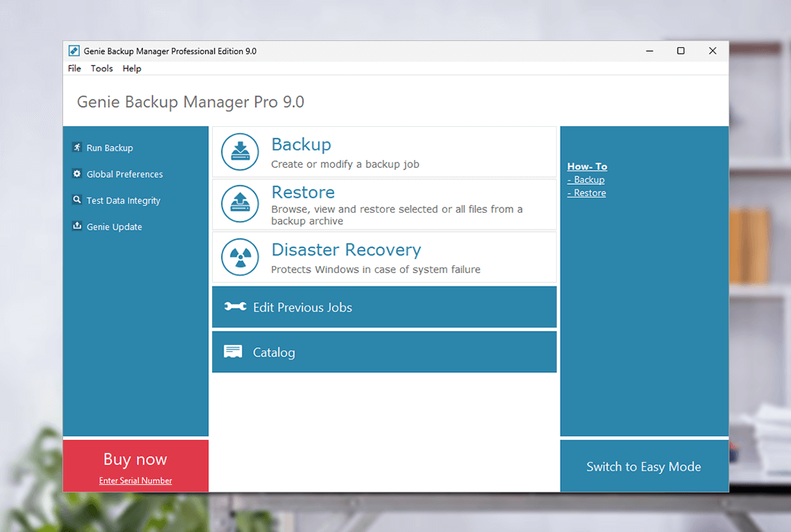Open the How-To Restore link
791x532 pixels.
pos(586,193)
